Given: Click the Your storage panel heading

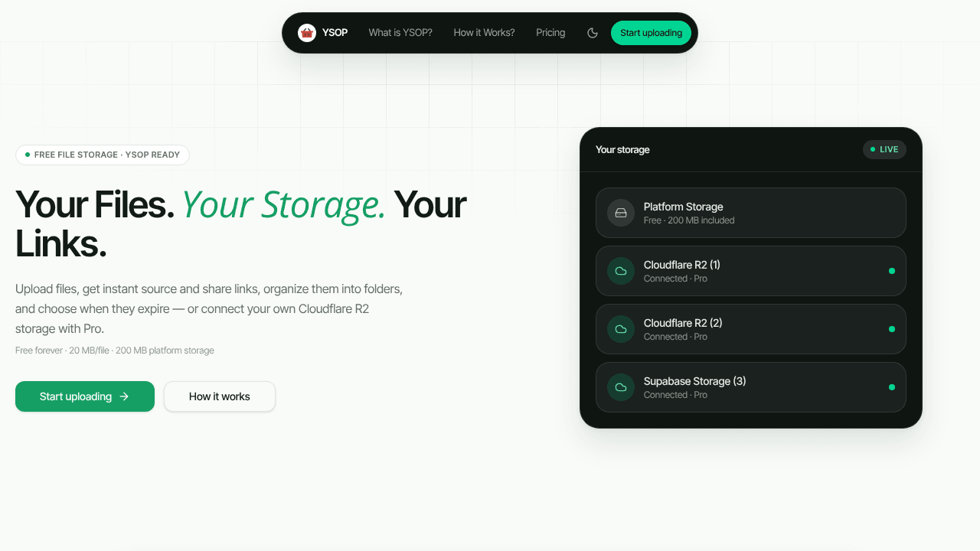Looking at the screenshot, I should point(622,149).
